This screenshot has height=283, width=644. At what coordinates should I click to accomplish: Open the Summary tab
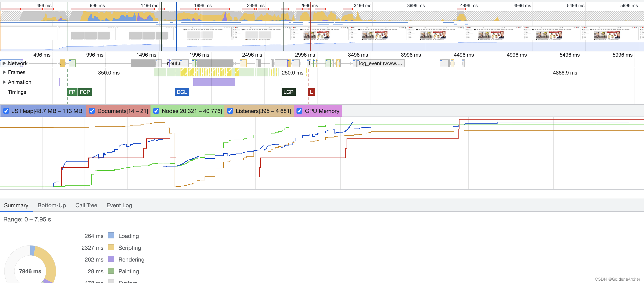pos(16,205)
